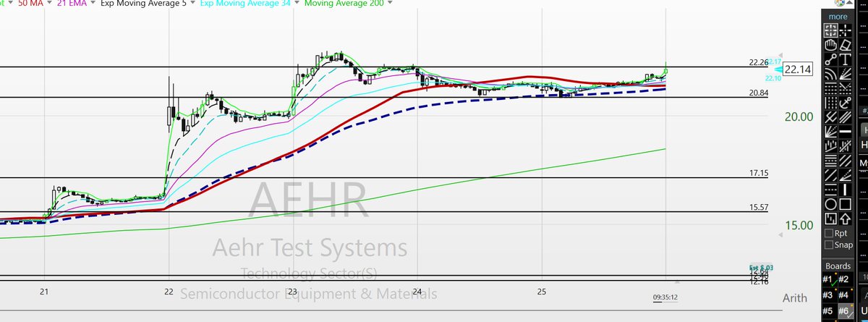Select the concentric arcs drawing tool
868x322 pixels.
(830, 74)
